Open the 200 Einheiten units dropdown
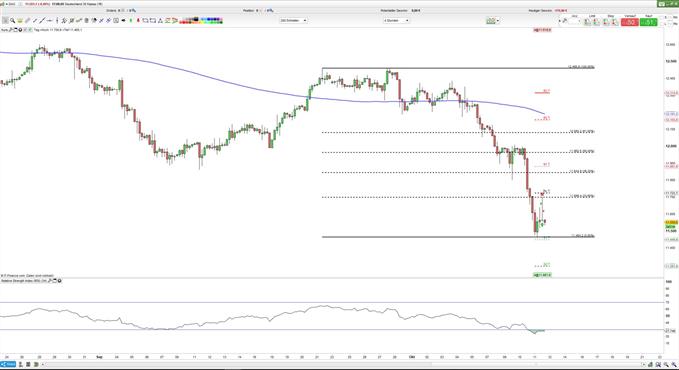This screenshot has width=679, height=370. 293,20
